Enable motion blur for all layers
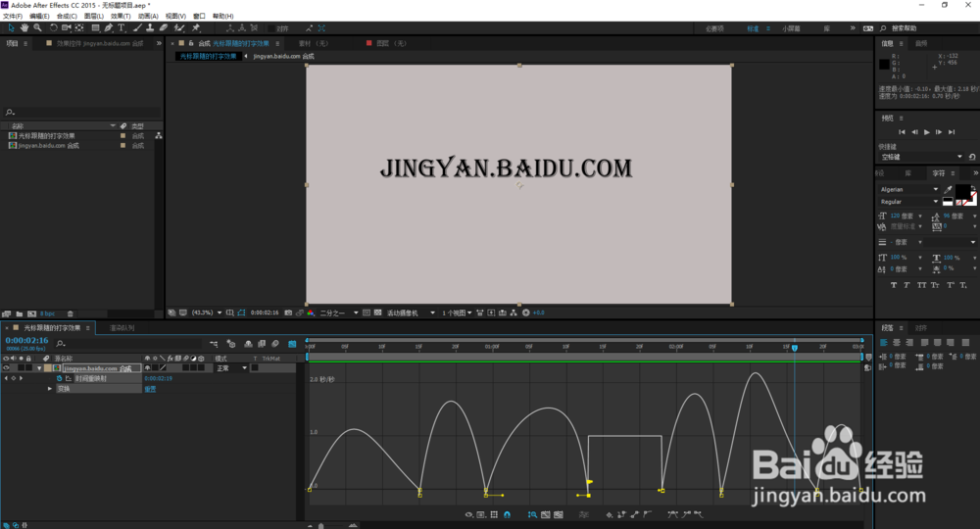The width and height of the screenshot is (980, 529). point(275,344)
